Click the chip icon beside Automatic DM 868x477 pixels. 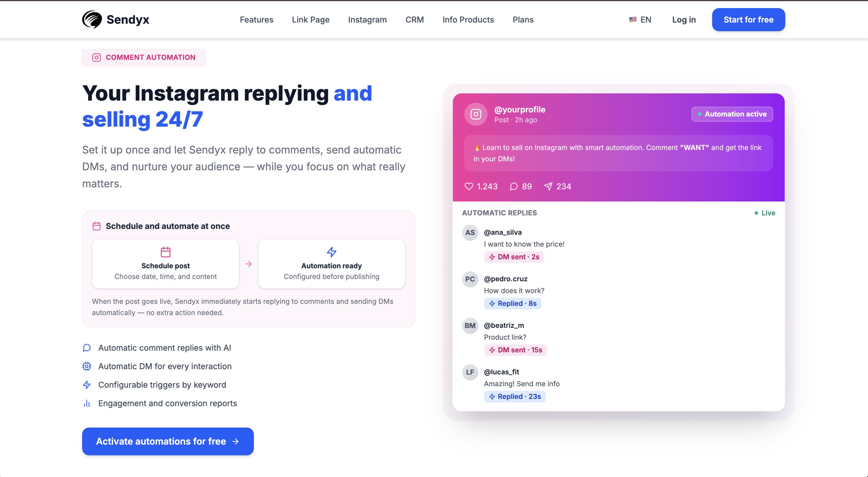(87, 366)
